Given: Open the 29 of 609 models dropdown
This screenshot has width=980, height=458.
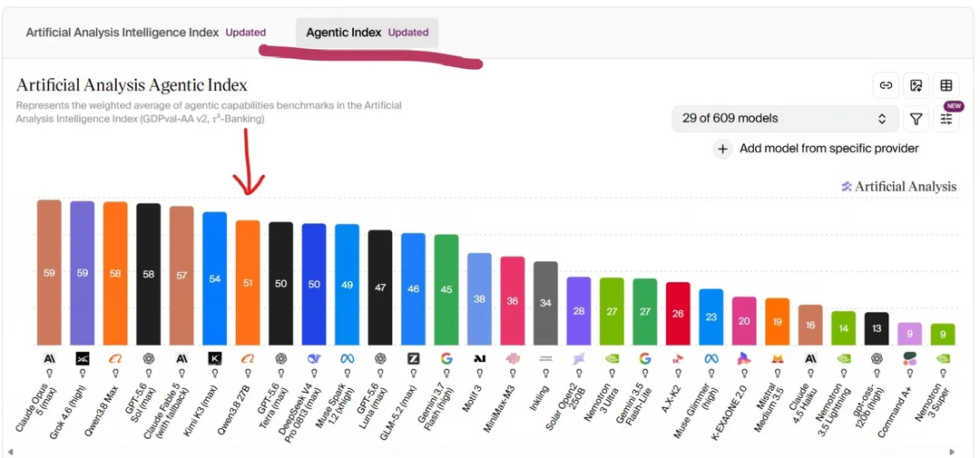Looking at the screenshot, I should click(x=785, y=119).
